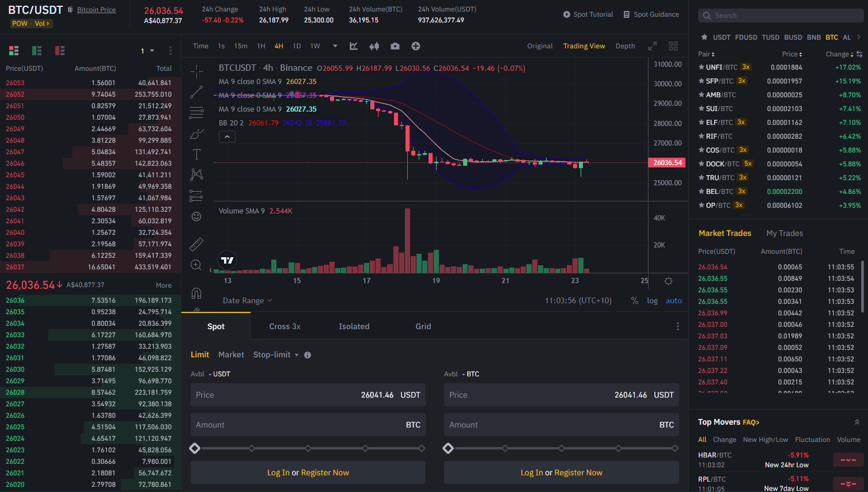Collapse the Top Movers panel
The height and width of the screenshot is (492, 868).
857,422
